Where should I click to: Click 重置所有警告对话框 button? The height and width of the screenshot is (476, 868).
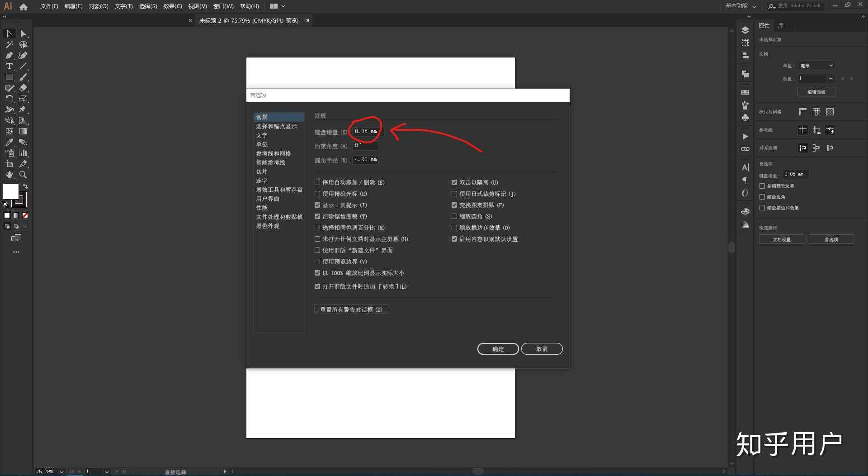point(351,309)
